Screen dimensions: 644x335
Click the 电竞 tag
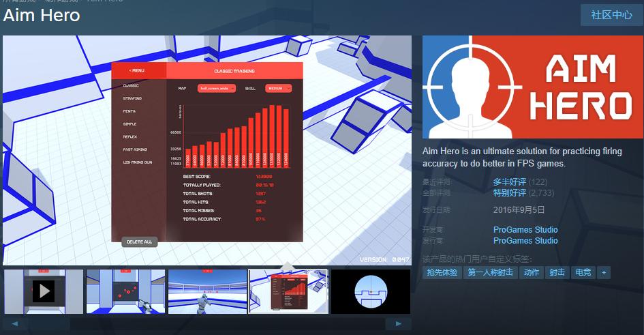pos(583,272)
